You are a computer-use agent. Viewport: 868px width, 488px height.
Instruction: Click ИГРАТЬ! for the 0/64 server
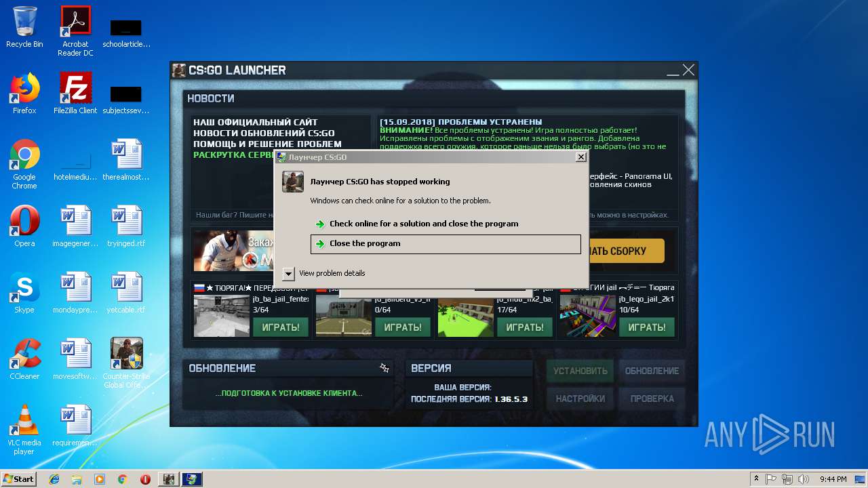tap(403, 327)
